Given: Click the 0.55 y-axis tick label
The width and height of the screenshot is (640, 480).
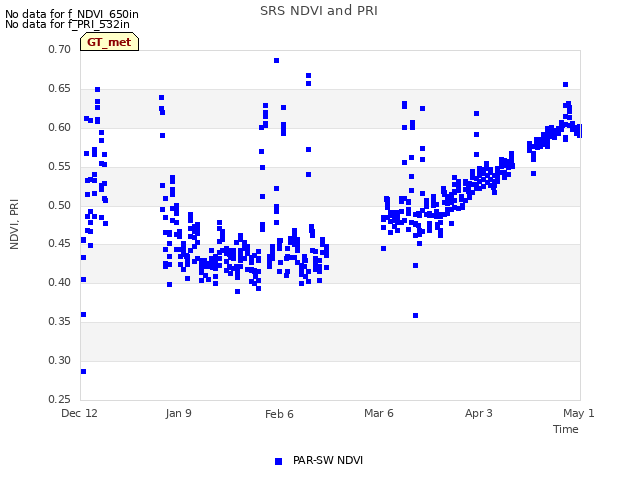Looking at the screenshot, I should (60, 167).
